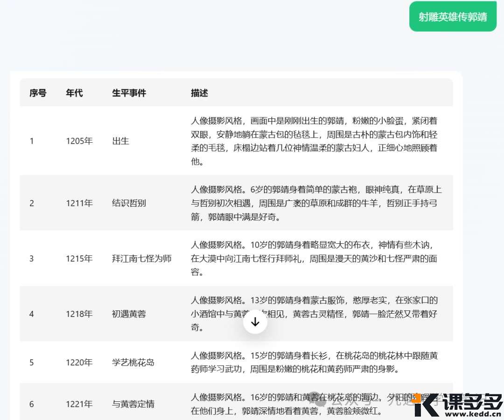Open the 射雕英雄传郭靖 green button

452,16
